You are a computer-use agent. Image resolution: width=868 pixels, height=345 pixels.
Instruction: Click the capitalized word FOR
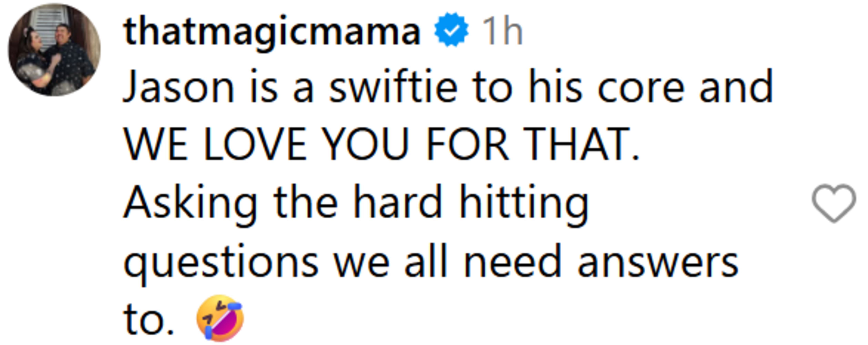(467, 144)
